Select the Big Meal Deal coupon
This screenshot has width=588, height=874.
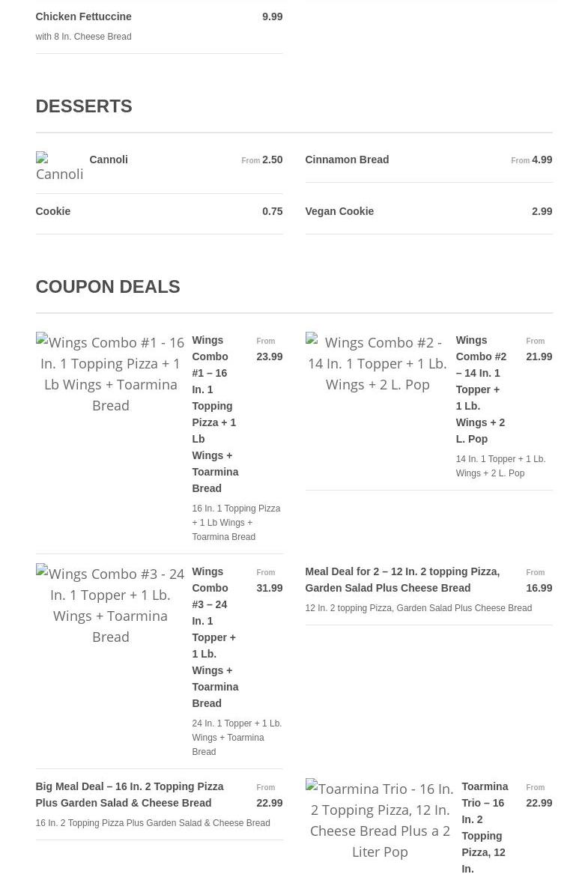point(130,795)
